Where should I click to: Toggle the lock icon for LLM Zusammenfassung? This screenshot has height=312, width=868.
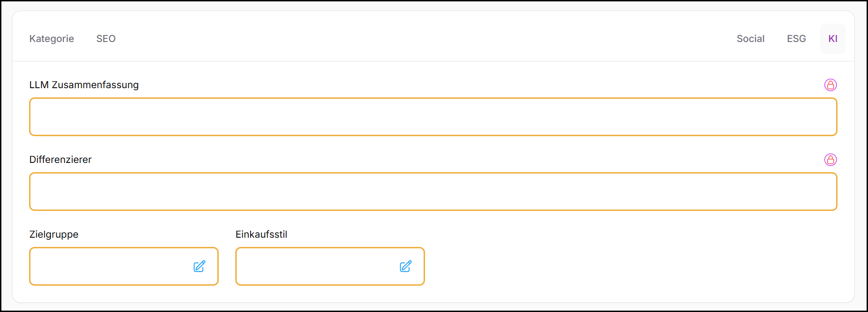(x=830, y=85)
